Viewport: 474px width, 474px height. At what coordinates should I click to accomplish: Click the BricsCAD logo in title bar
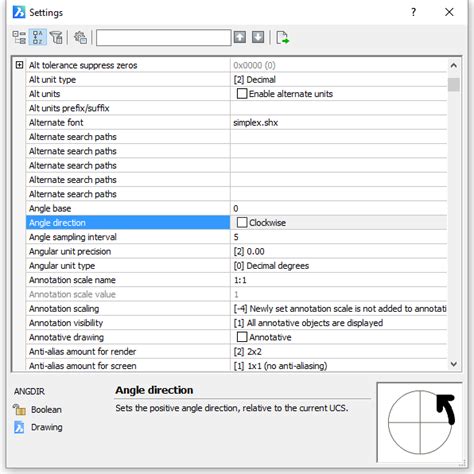click(x=19, y=12)
